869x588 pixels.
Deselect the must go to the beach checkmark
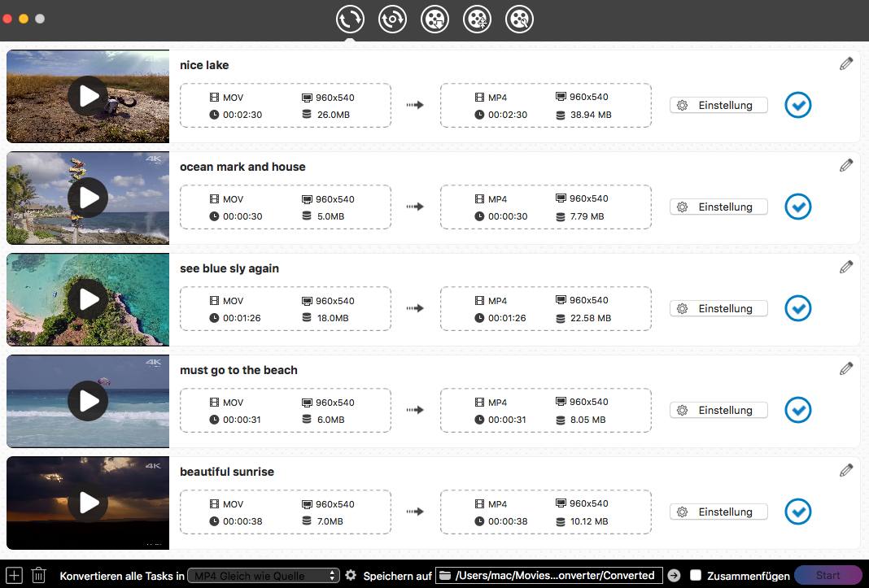(798, 410)
